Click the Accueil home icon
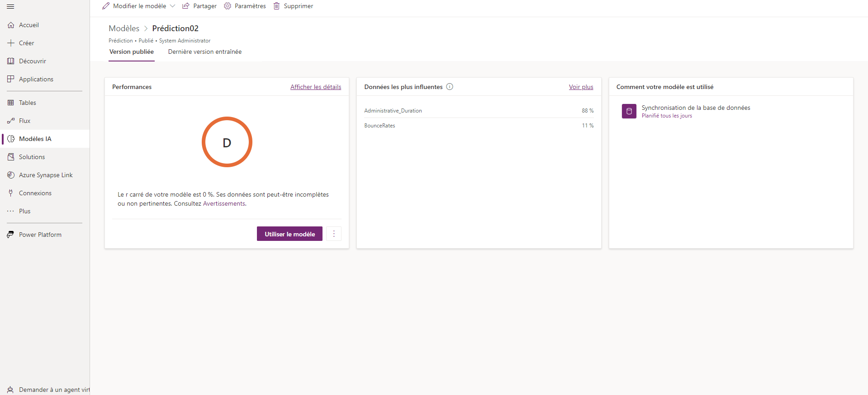This screenshot has width=868, height=395. tap(11, 25)
